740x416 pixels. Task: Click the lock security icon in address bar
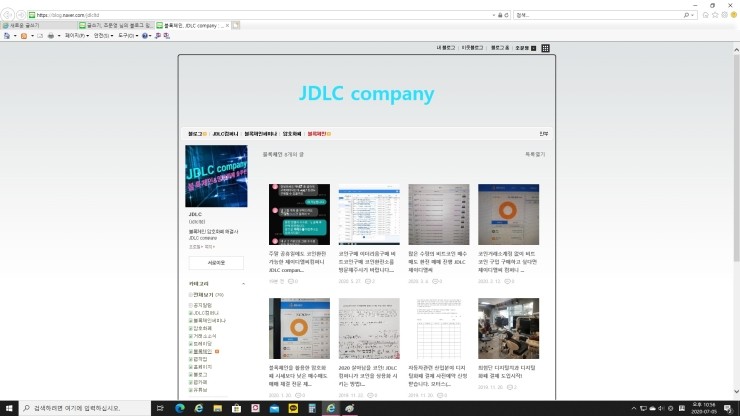[x=500, y=15]
